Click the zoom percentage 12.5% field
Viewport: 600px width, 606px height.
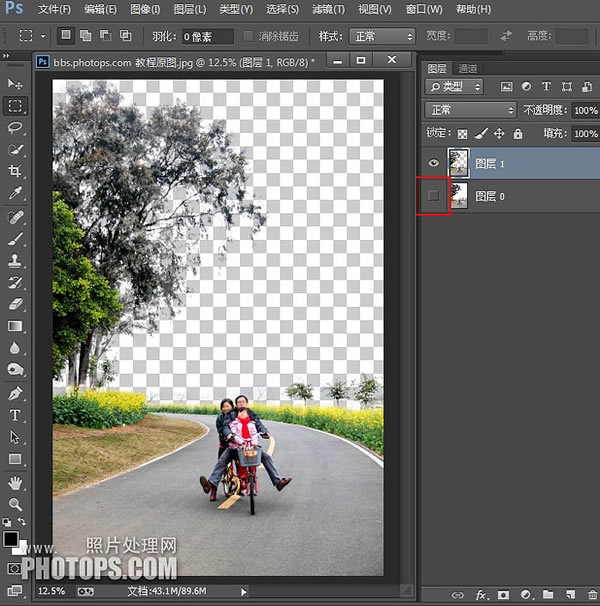51,591
